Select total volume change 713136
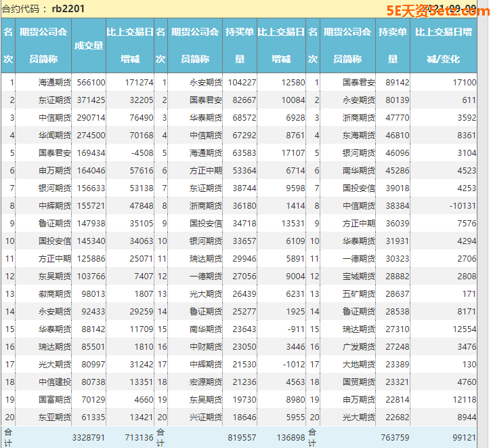 (140, 437)
